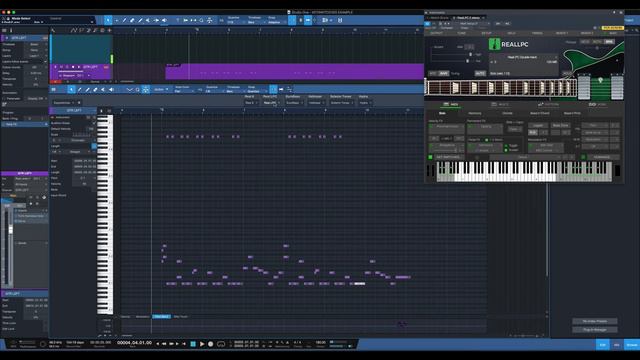Toggle Audition Notes checkbox in editor panel
640x360 pixels.
click(x=93, y=123)
